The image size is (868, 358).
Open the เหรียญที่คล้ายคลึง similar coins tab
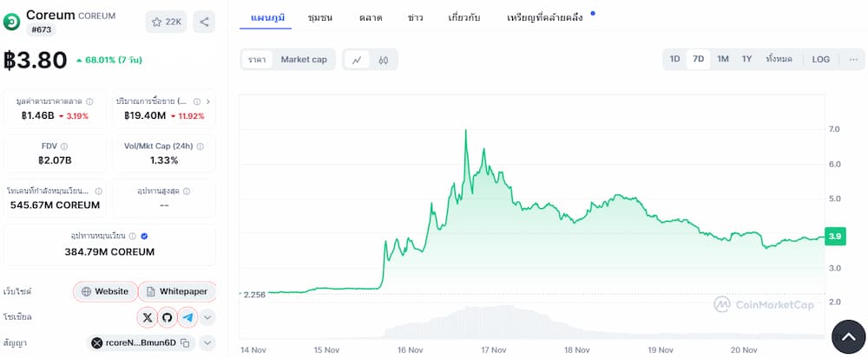(x=545, y=17)
